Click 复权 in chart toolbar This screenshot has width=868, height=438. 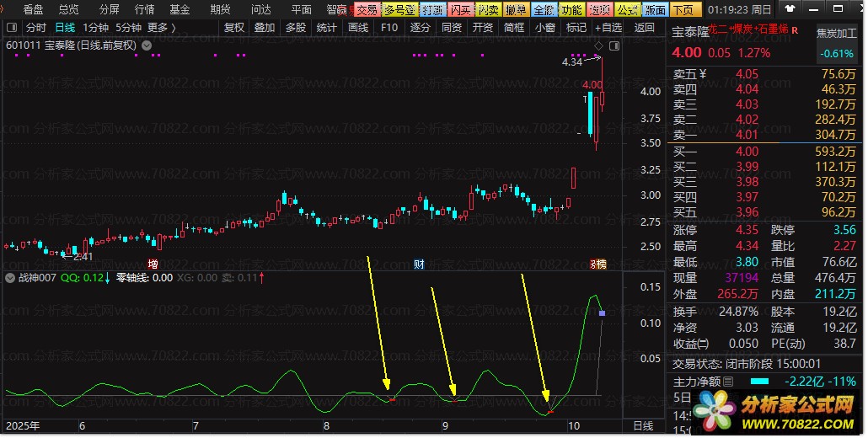pyautogui.click(x=233, y=27)
